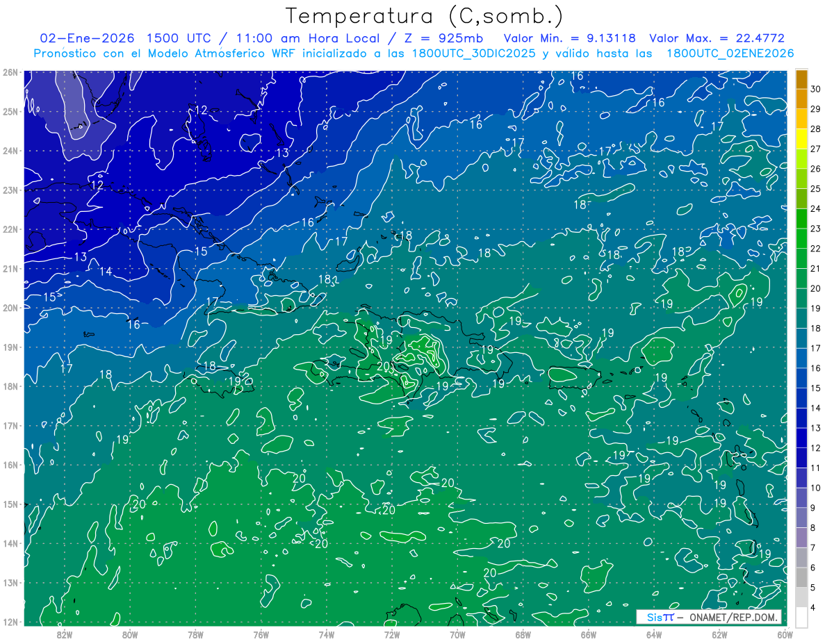Click the 66W longitude axis label
Viewport: 834px width, 644px height.
click(589, 634)
